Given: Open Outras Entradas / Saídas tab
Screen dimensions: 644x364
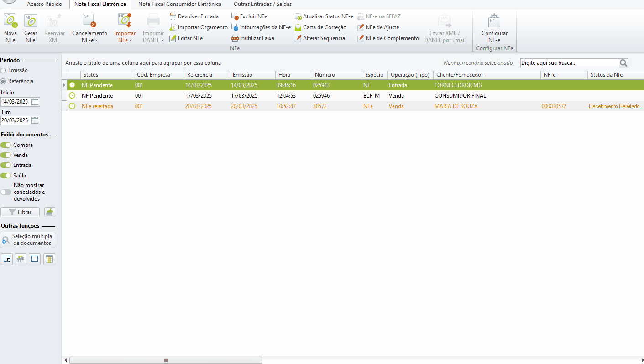Looking at the screenshot, I should coord(262,4).
